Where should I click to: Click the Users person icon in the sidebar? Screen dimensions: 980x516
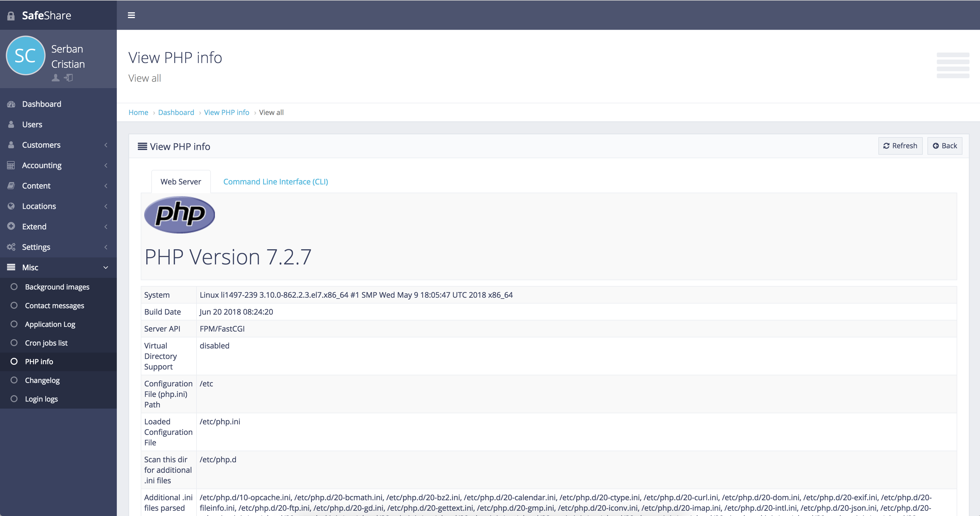point(11,125)
